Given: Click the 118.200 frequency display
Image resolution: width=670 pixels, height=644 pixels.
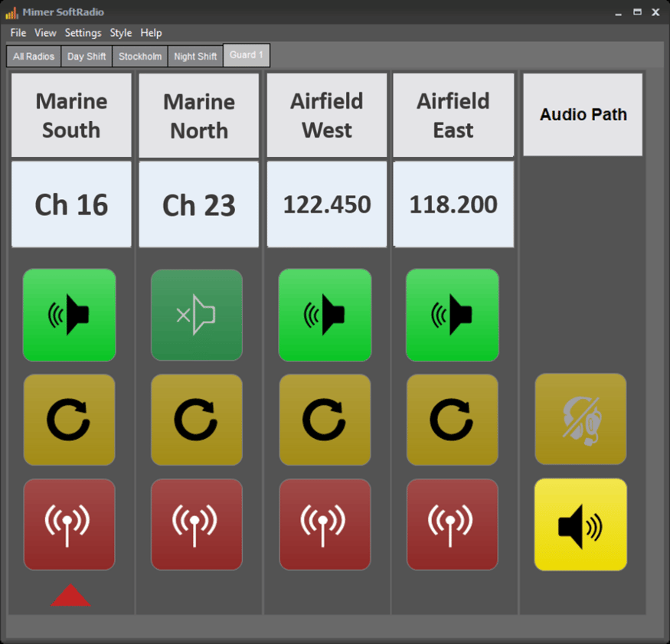Looking at the screenshot, I should (453, 204).
